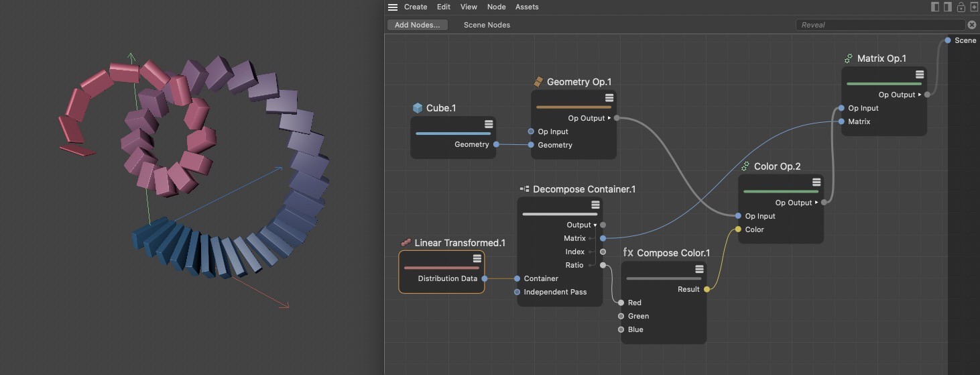
Task: Click Op Output port of Matrix Op.1
Action: click(x=928, y=95)
